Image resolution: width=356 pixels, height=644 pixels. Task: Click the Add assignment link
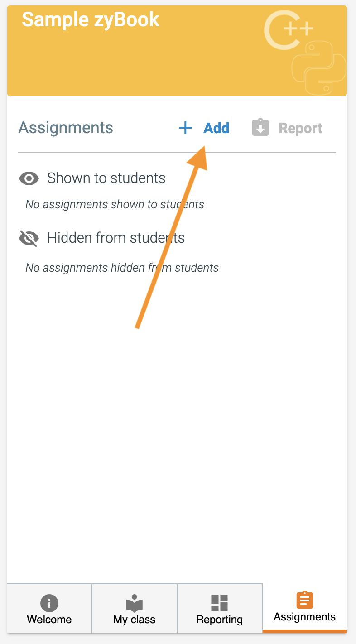pyautogui.click(x=216, y=128)
